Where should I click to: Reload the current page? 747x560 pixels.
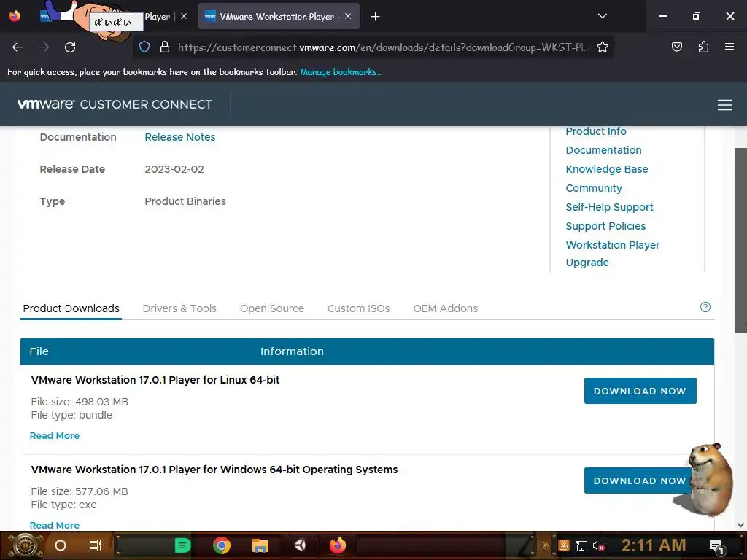tap(70, 47)
